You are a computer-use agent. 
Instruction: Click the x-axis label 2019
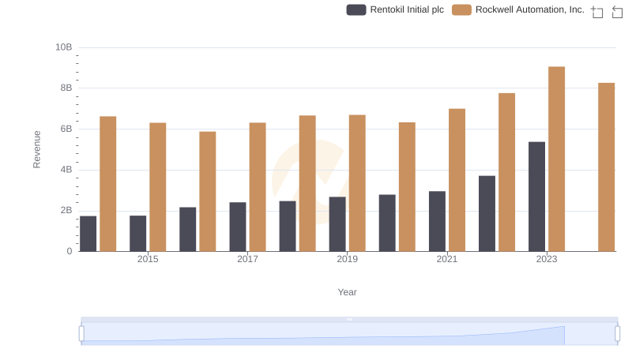(347, 259)
